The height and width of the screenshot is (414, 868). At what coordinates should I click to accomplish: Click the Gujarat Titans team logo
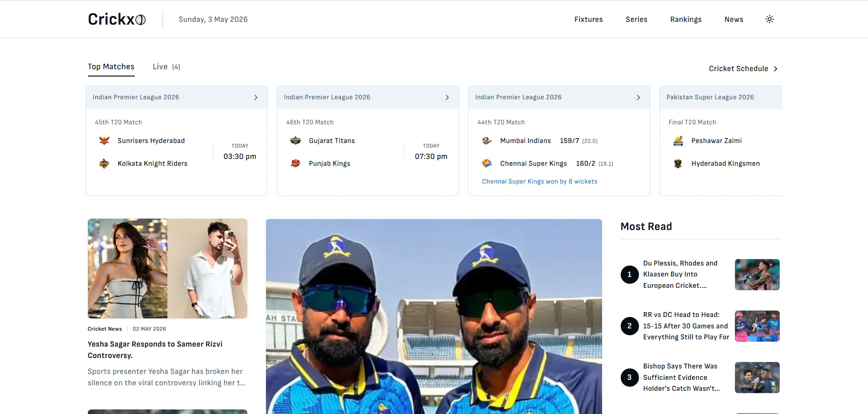pos(296,141)
